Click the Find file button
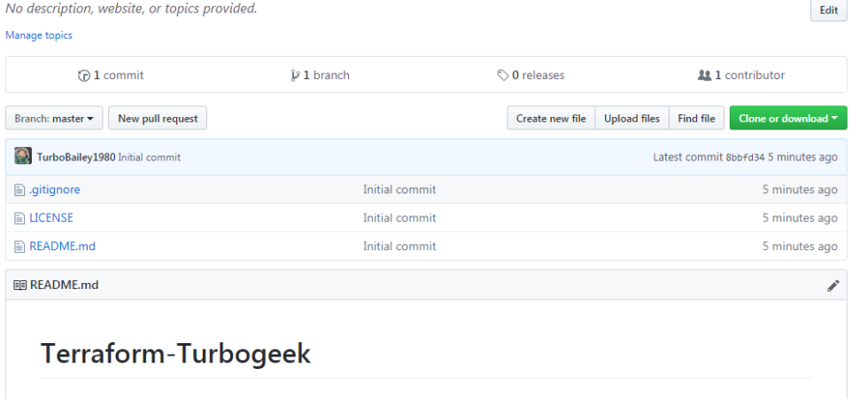868x399 pixels. tap(696, 118)
